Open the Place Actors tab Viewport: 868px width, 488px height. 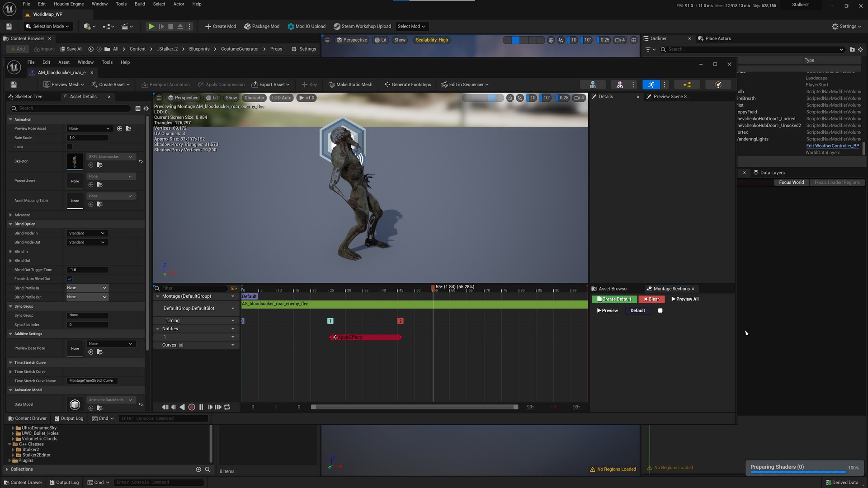tap(718, 39)
